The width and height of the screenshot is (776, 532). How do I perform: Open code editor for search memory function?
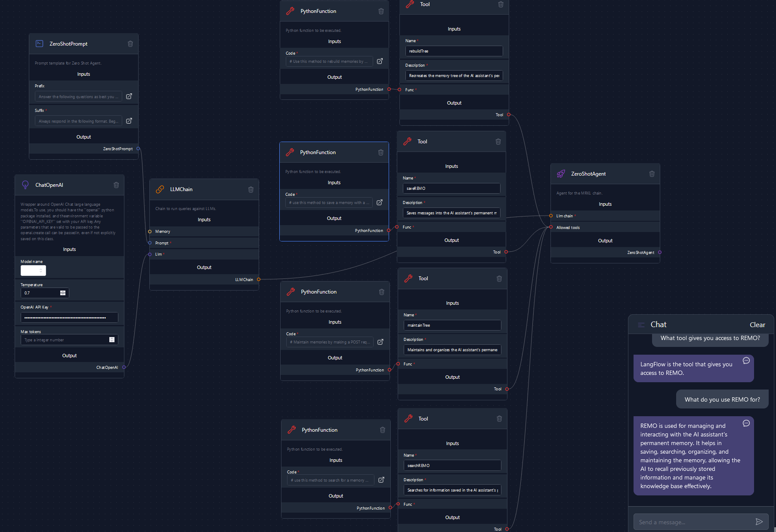(381, 480)
